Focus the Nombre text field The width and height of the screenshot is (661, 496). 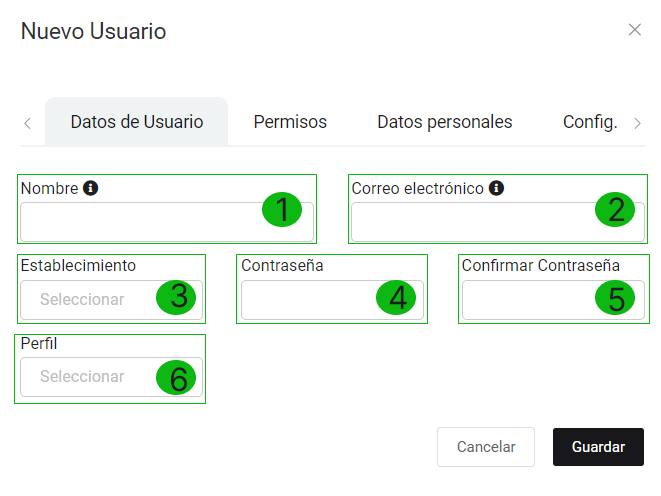pyautogui.click(x=167, y=222)
